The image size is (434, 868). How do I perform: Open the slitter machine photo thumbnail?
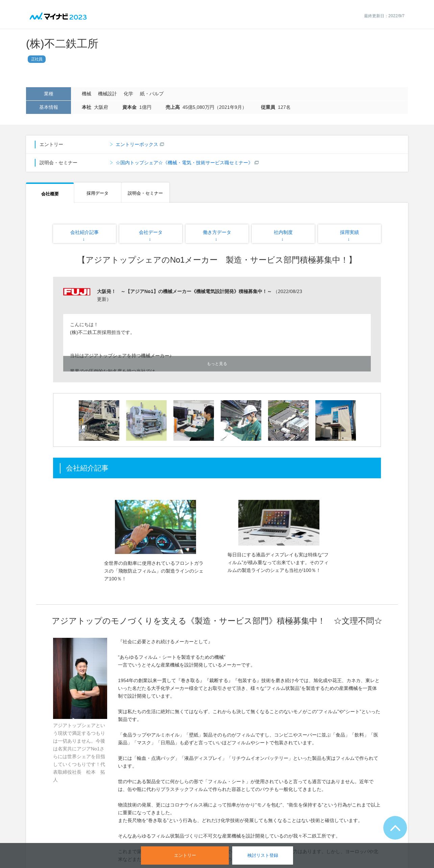click(x=146, y=420)
